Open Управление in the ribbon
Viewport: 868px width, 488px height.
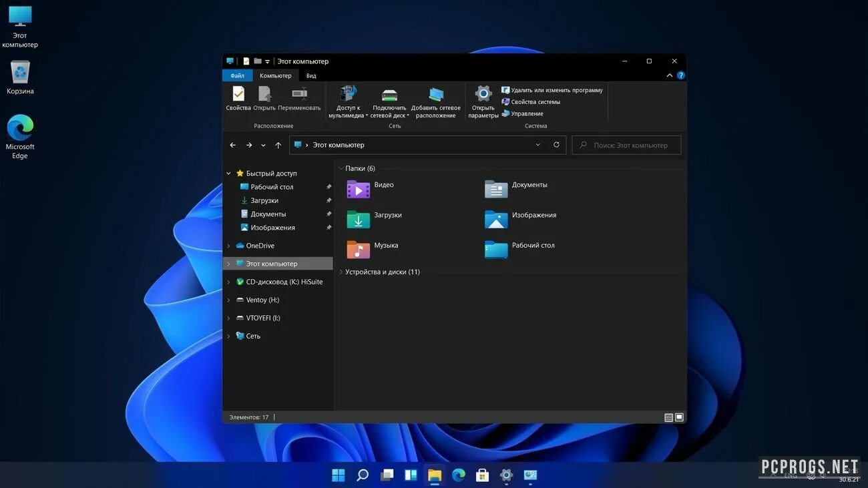[x=522, y=113]
